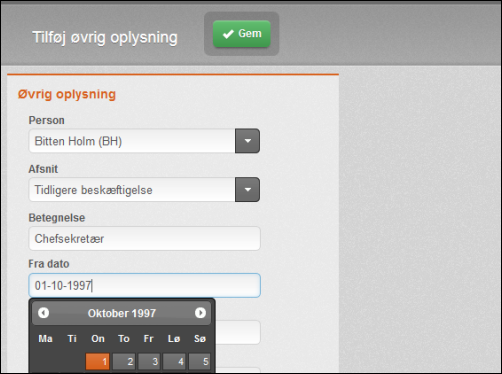The height and width of the screenshot is (374, 502).
Task: Click the Afsnit field label
Action: pyautogui.click(x=43, y=169)
